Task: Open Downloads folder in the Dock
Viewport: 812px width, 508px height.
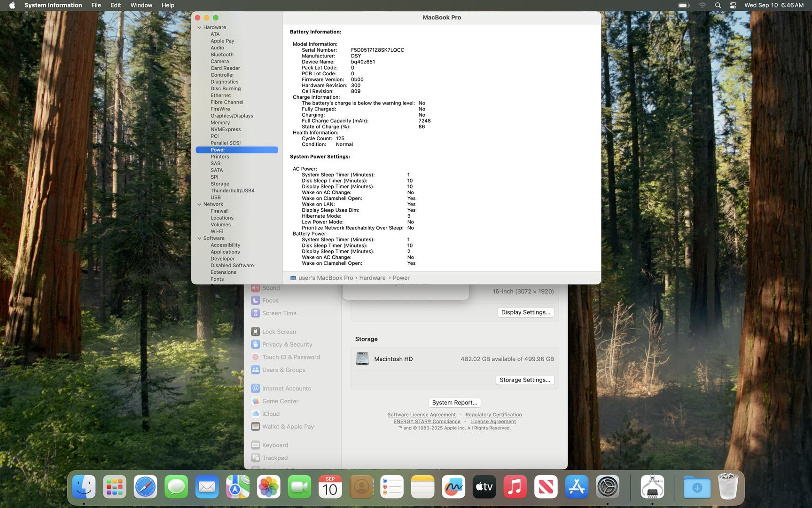Action: tap(697, 487)
